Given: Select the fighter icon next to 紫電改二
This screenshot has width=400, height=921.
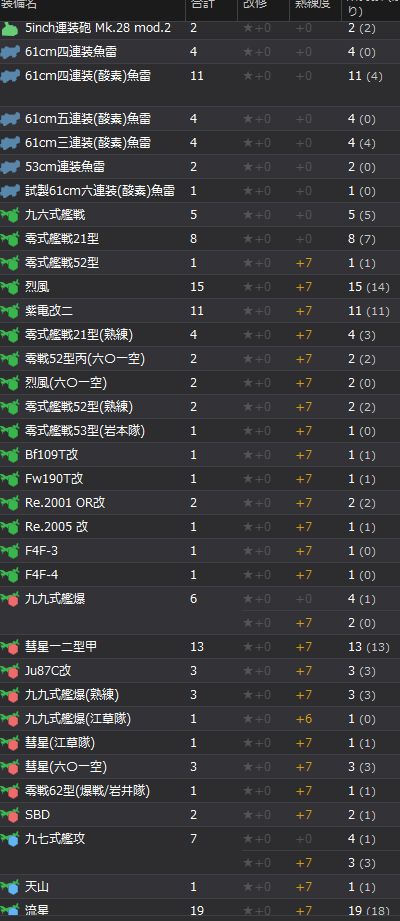Looking at the screenshot, I should click(x=9, y=311).
